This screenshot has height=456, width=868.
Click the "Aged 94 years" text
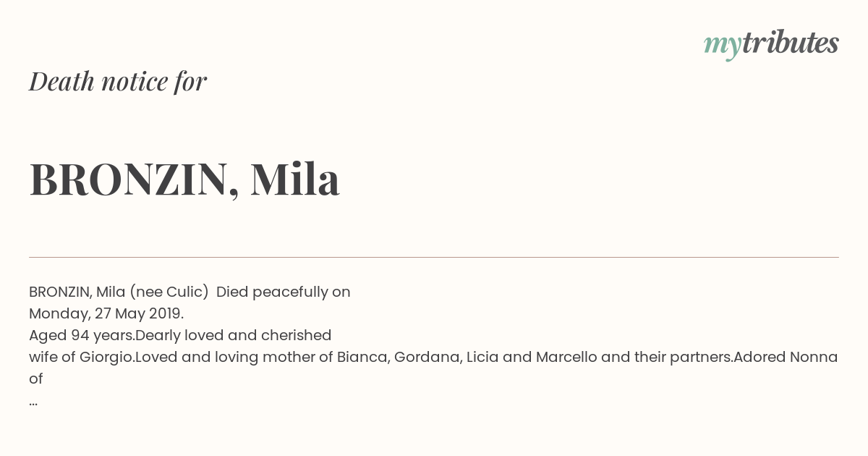pos(82,335)
